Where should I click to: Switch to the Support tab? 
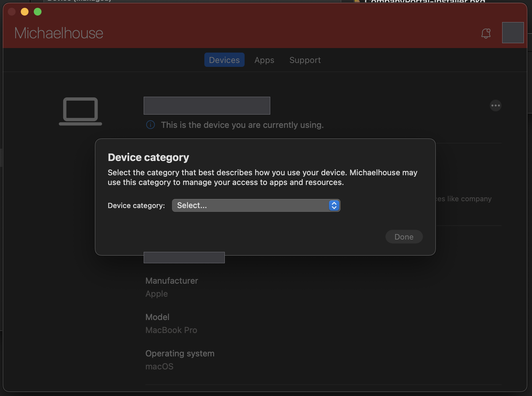pos(305,60)
